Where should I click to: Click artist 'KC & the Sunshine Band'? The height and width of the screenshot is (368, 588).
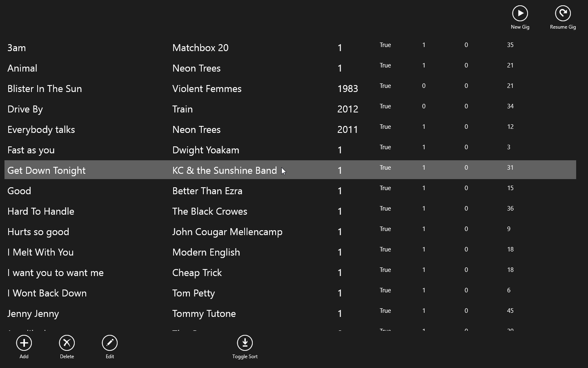tap(225, 171)
